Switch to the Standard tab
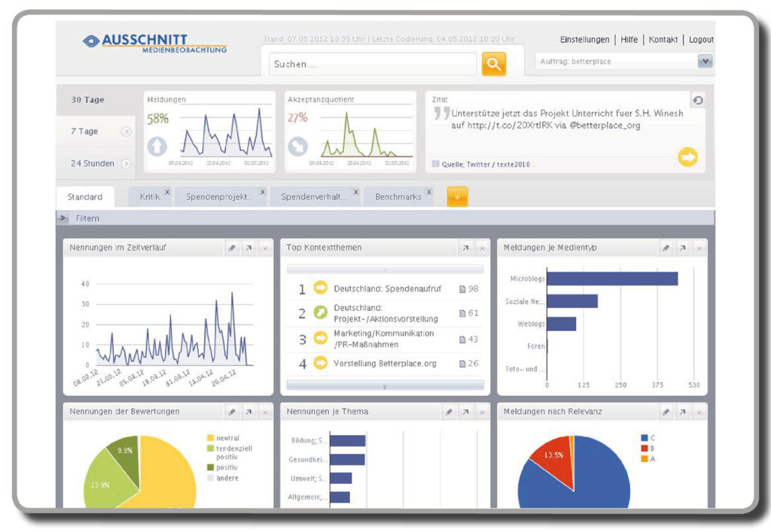Image resolution: width=771 pixels, height=532 pixels. point(85,197)
